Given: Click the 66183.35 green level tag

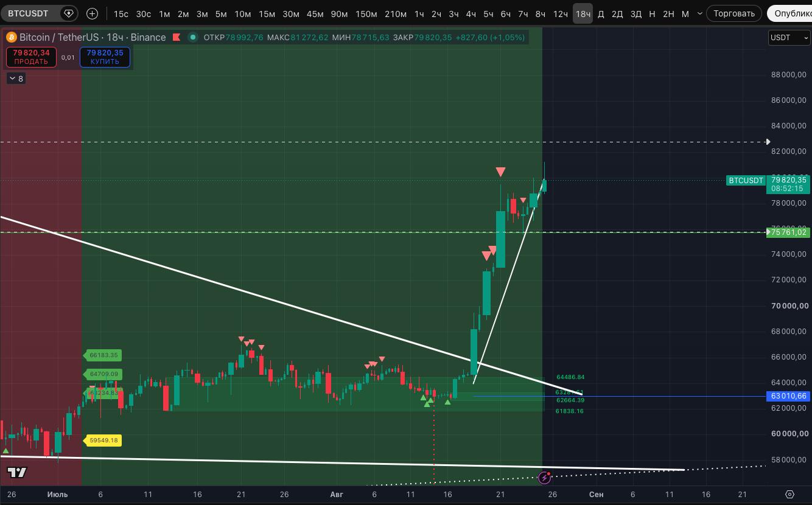Looking at the screenshot, I should tap(103, 355).
